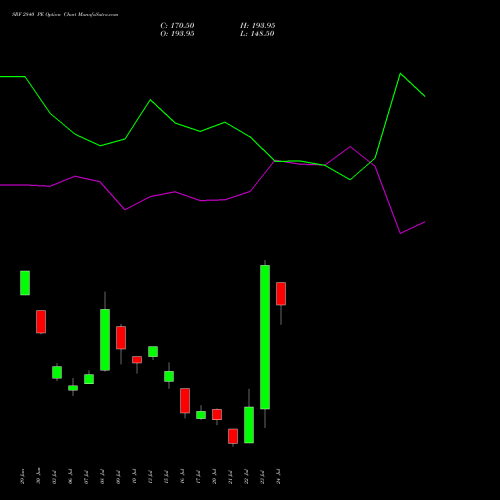Click the red candle on 09 Jul
Screen dimensions: 500x500
121,338
